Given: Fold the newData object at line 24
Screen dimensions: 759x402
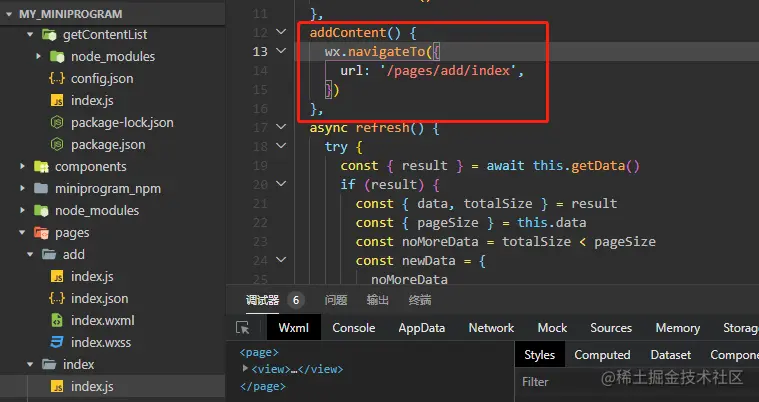Looking at the screenshot, I should 281,260.
